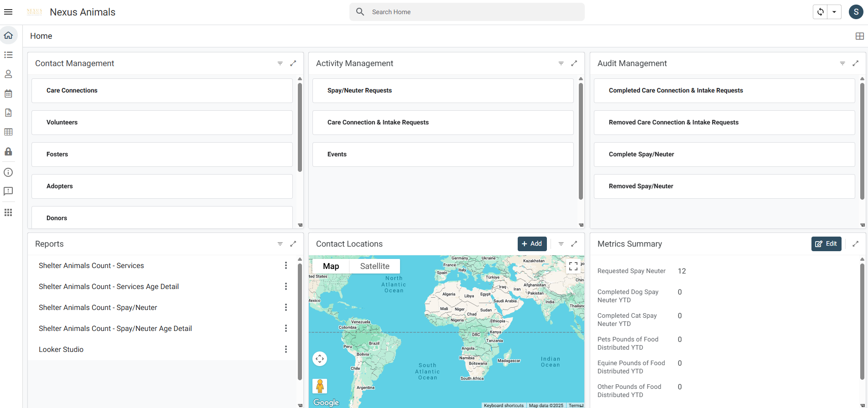
Task: Toggle dashboard layout grid view
Action: 859,36
